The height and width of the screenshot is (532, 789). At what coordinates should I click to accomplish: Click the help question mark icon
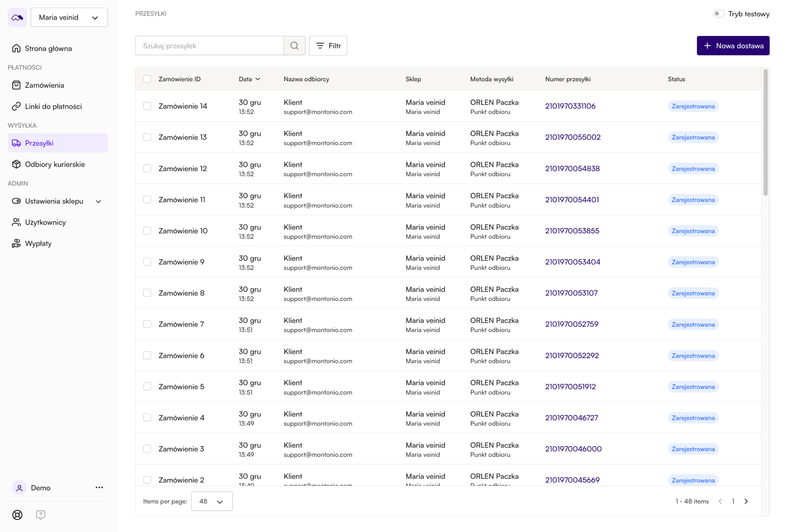(40, 515)
